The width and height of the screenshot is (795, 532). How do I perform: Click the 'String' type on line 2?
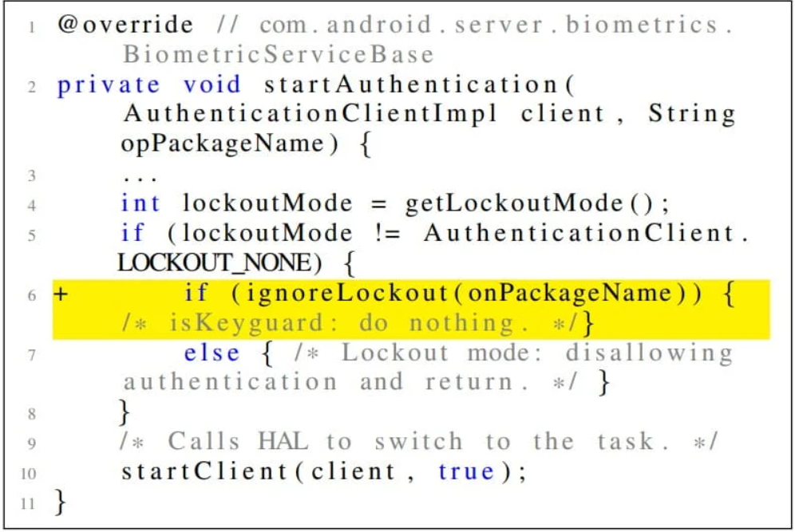692,113
